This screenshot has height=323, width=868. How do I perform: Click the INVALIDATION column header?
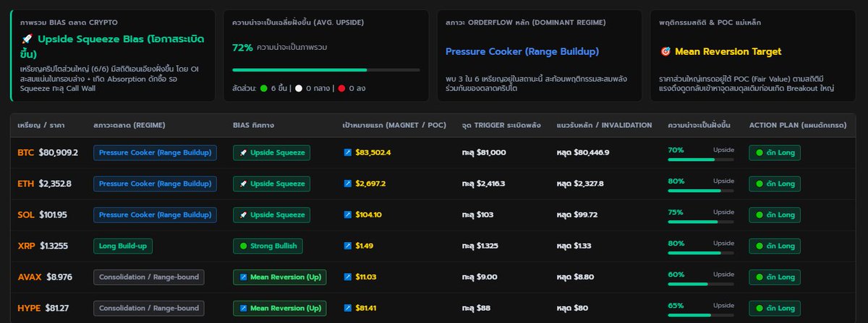pos(605,125)
